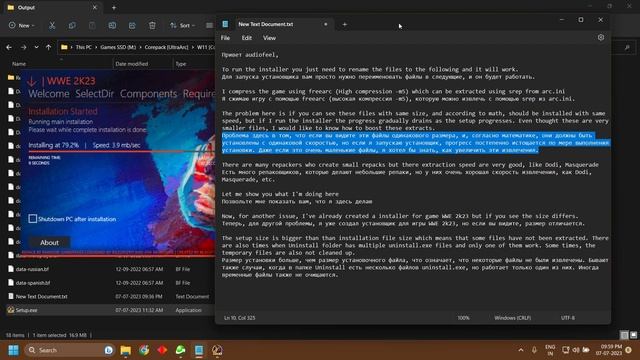Open Chrome from the taskbar
The width and height of the screenshot is (640, 360).
click(144, 350)
